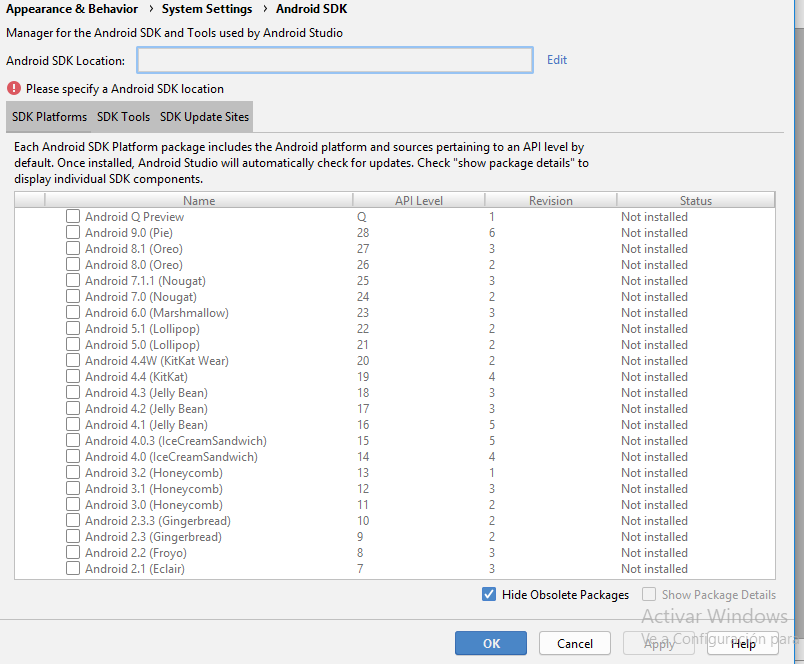Check Android 4.4 (KitKat) checkbox

click(73, 376)
